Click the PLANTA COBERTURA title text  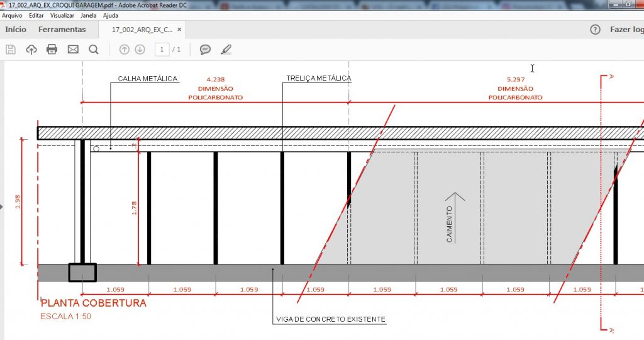pos(94,303)
